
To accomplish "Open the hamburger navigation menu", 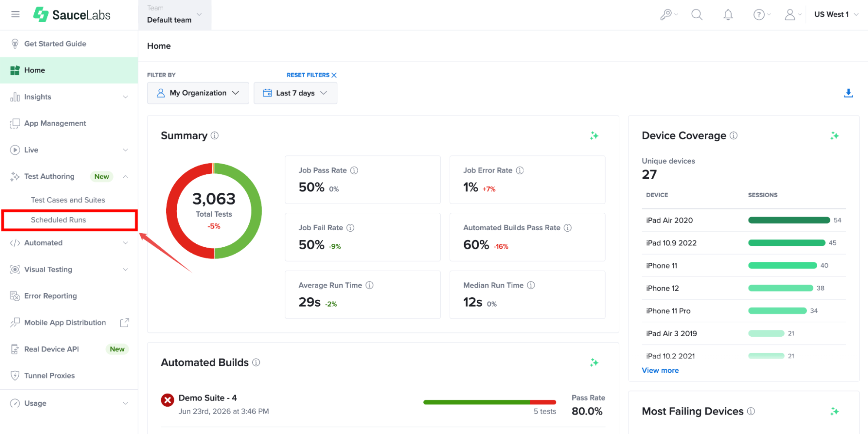I will [15, 14].
